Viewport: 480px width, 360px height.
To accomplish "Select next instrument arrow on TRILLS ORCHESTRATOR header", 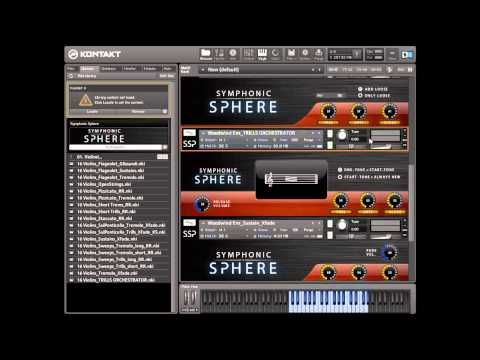I will 319,133.
